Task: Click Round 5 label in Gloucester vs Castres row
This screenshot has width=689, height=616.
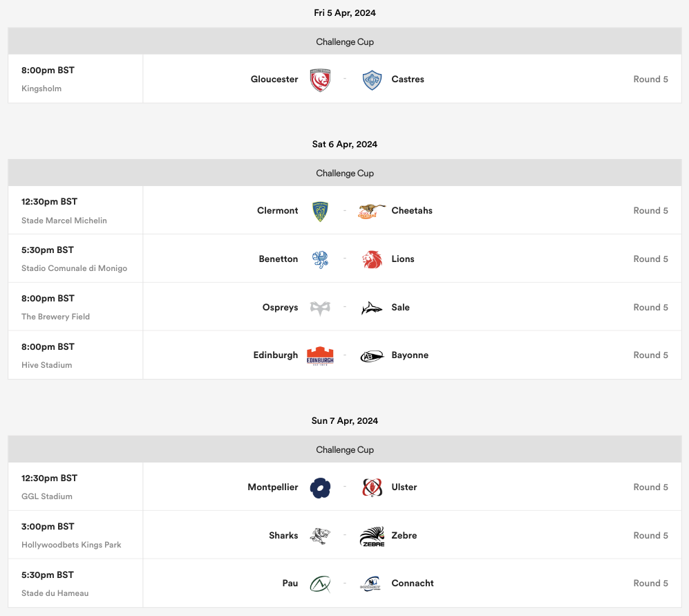Action: tap(650, 80)
